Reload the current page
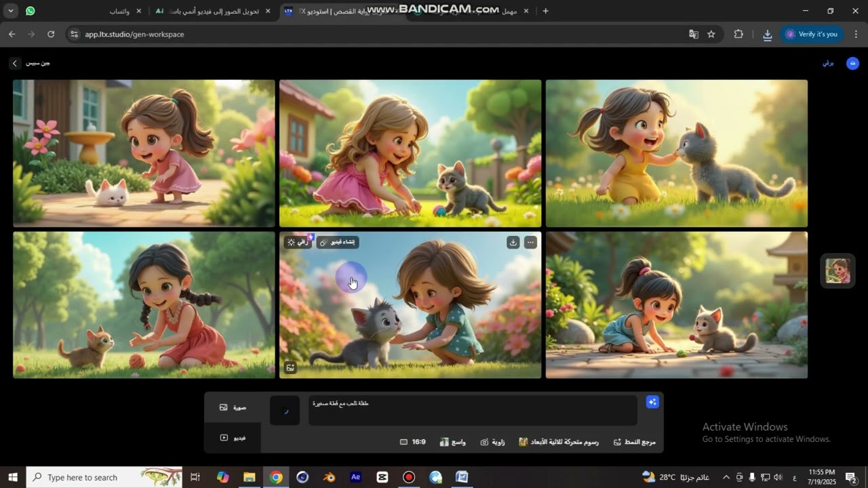 point(51,34)
